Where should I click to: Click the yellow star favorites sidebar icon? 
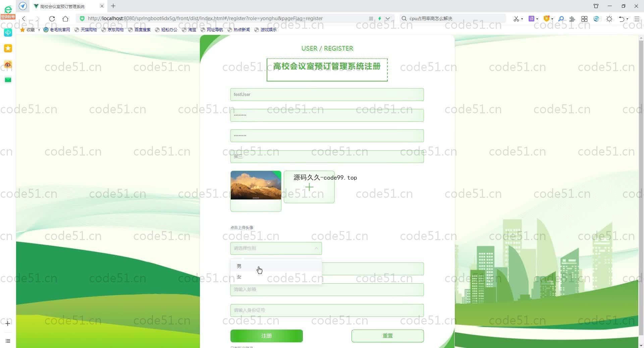(x=8, y=48)
